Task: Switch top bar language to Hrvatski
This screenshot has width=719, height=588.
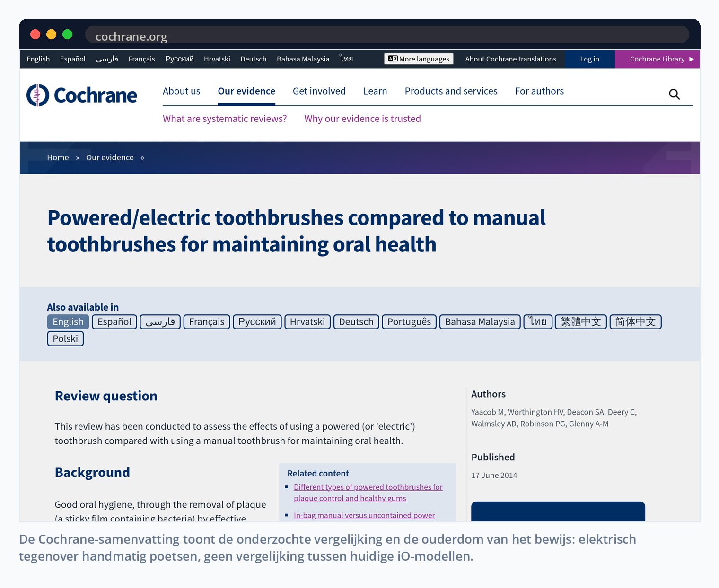Action: 217,59
